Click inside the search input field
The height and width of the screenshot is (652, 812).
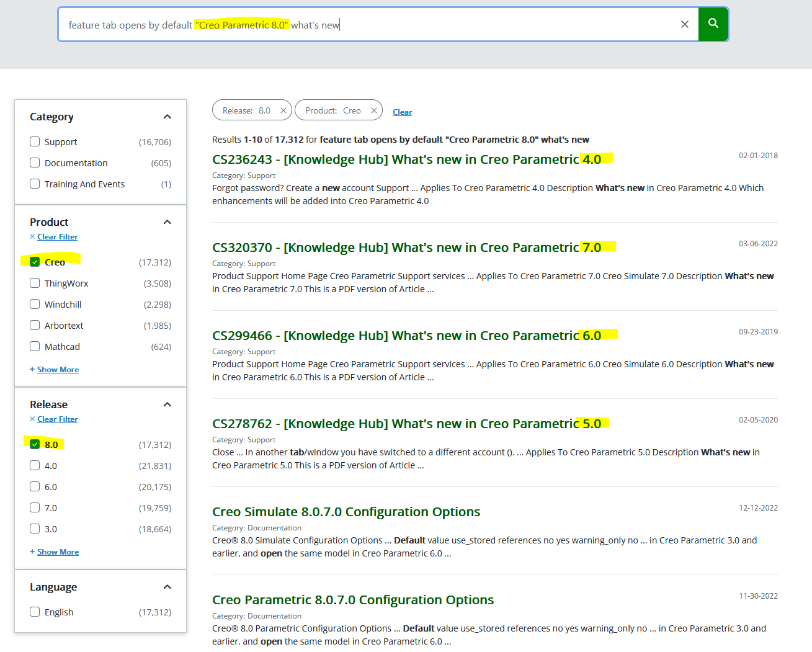click(x=372, y=24)
